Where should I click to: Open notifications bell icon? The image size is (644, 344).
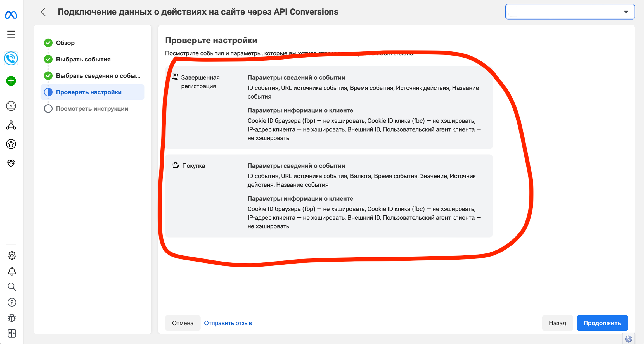pos(12,271)
